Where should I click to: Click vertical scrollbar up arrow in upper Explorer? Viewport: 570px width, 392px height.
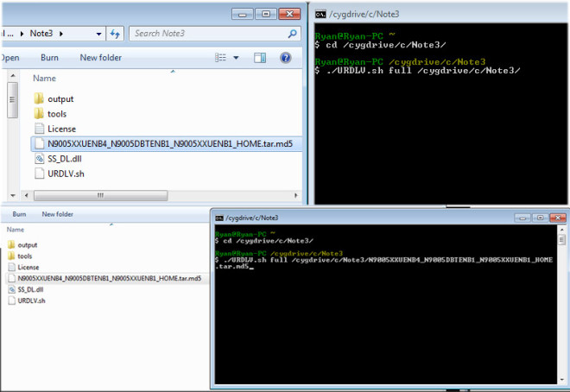pyautogui.click(x=13, y=76)
